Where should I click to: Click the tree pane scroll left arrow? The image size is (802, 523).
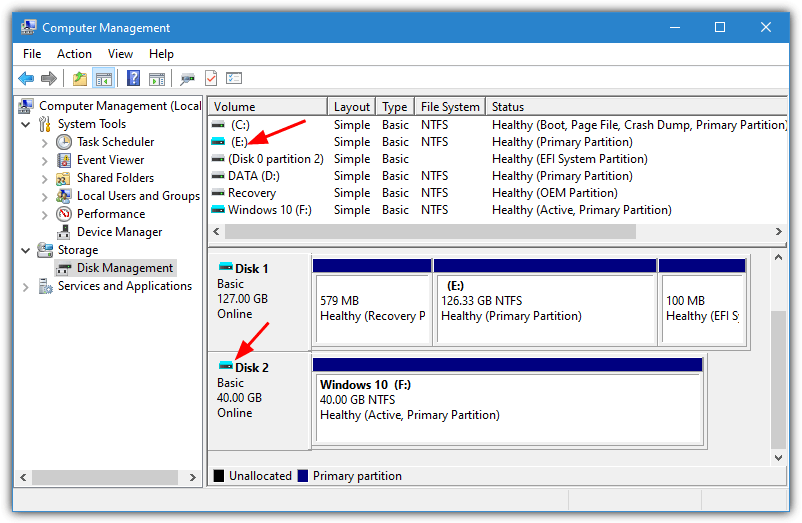pyautogui.click(x=23, y=477)
